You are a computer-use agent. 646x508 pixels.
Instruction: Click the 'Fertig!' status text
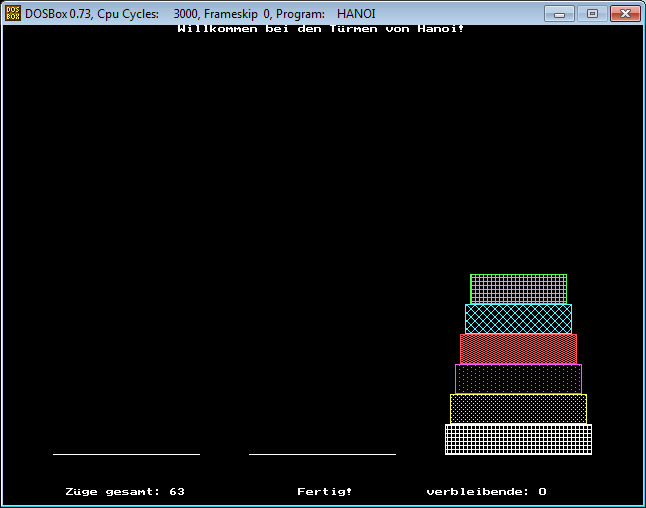click(x=324, y=492)
